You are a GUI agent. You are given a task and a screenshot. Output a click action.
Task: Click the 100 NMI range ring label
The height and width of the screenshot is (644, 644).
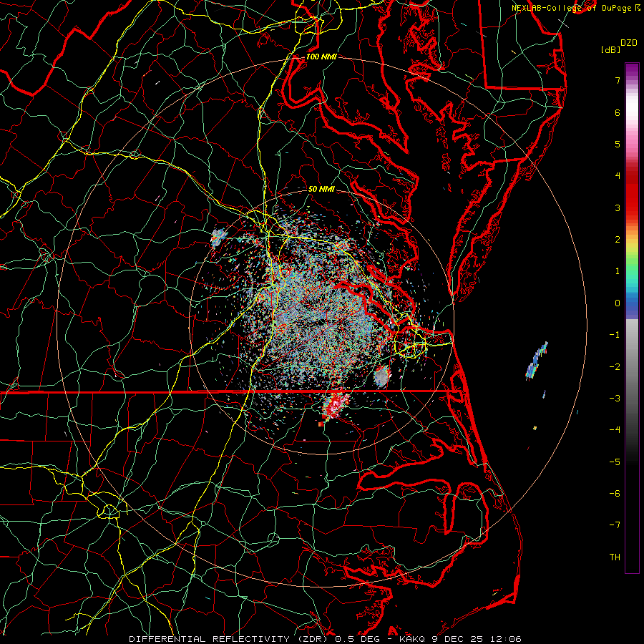pos(321,57)
